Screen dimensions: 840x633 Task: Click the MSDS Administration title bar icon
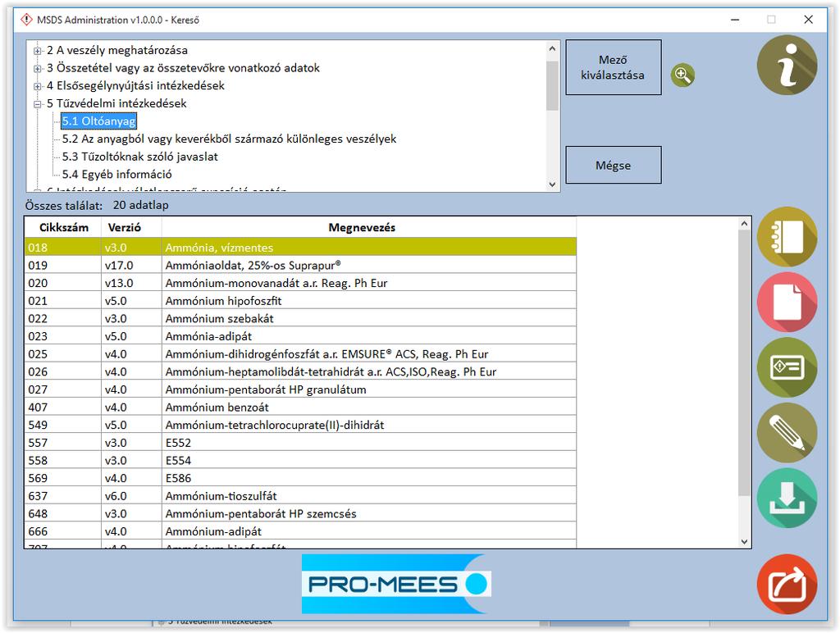tap(26, 20)
